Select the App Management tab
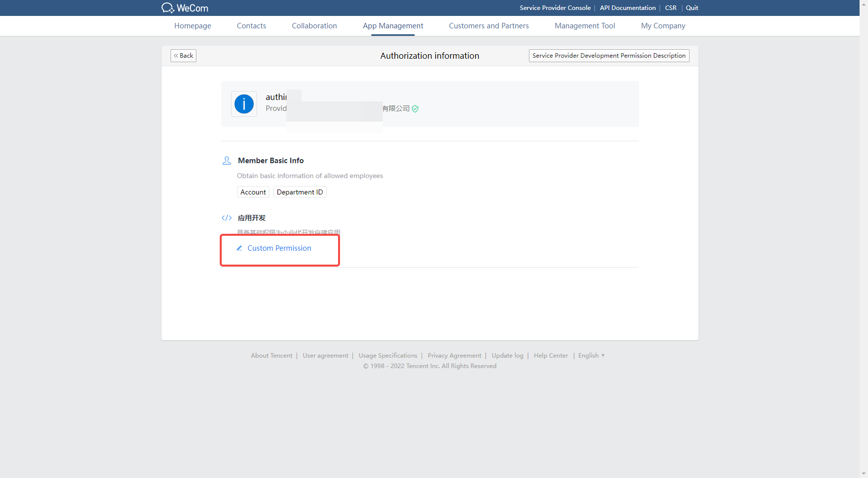868x478 pixels. (x=393, y=26)
